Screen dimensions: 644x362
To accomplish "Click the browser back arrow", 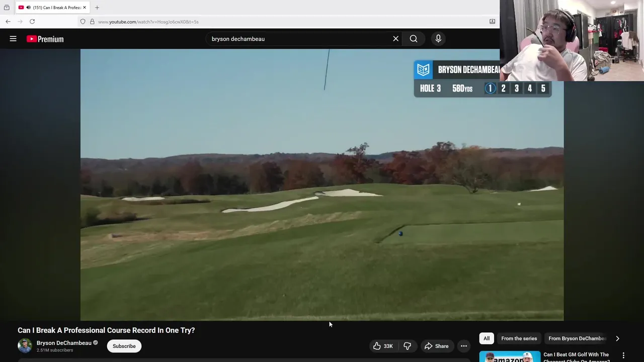I will pyautogui.click(x=8, y=22).
